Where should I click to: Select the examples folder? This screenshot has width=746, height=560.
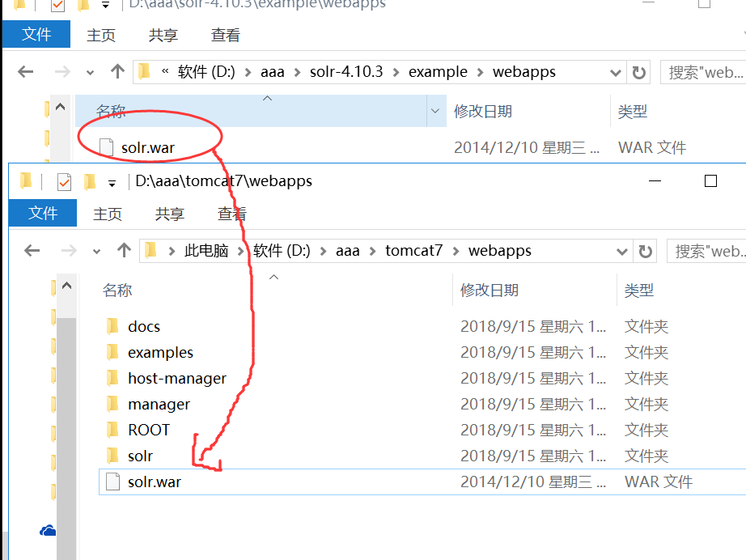160,353
